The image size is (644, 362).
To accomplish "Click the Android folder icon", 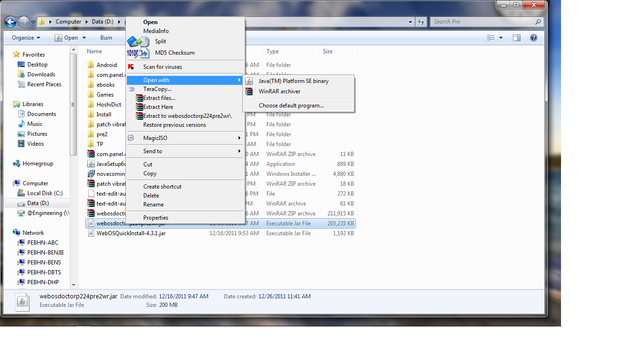I will pyautogui.click(x=91, y=65).
